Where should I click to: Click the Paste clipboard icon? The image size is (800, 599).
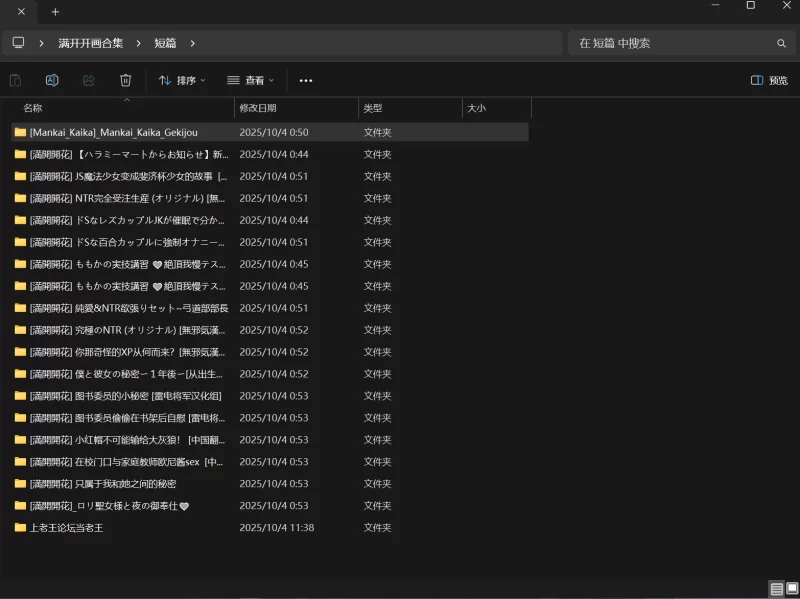tap(15, 80)
